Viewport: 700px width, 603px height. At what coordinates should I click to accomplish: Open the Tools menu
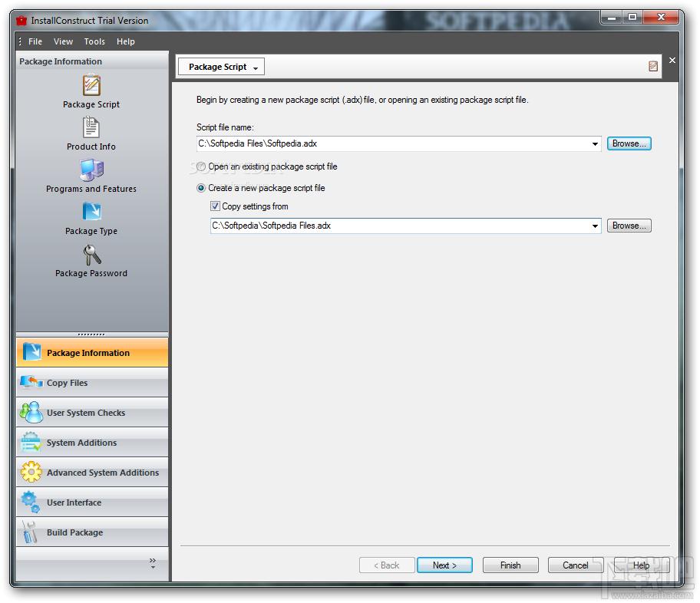pyautogui.click(x=94, y=41)
